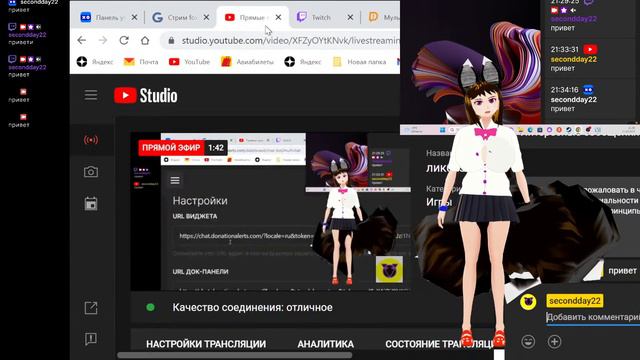Open the Почта bookmark
The width and height of the screenshot is (640, 360).
pyautogui.click(x=141, y=62)
